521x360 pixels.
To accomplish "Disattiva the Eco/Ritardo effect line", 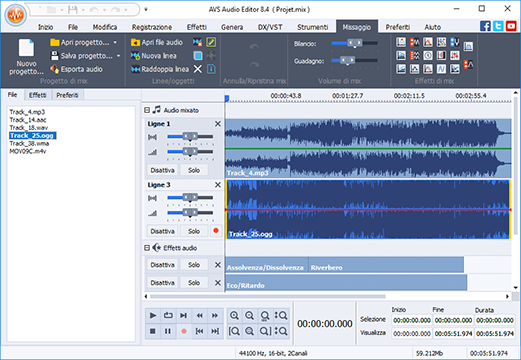I will pos(162,283).
